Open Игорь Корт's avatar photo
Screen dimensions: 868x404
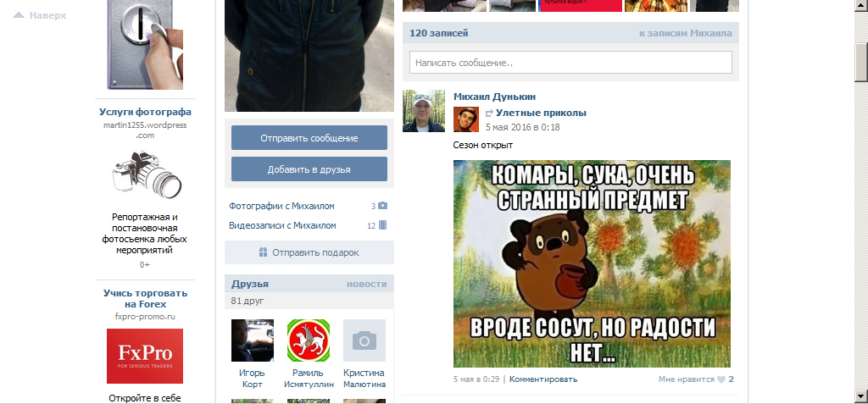point(253,340)
